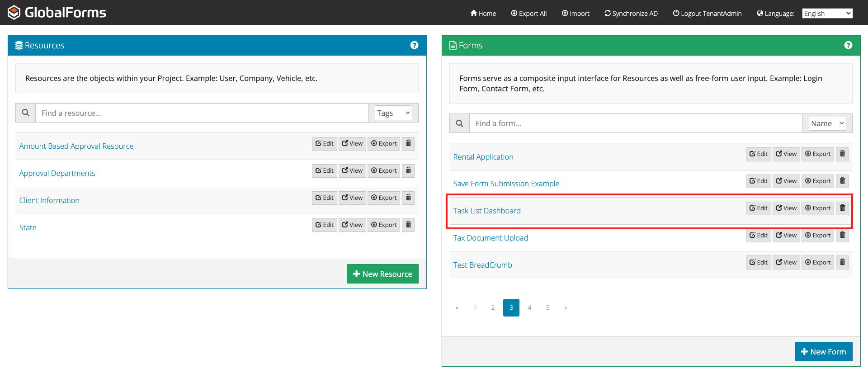Focus the Find a form search field
868x378 pixels.
click(636, 123)
